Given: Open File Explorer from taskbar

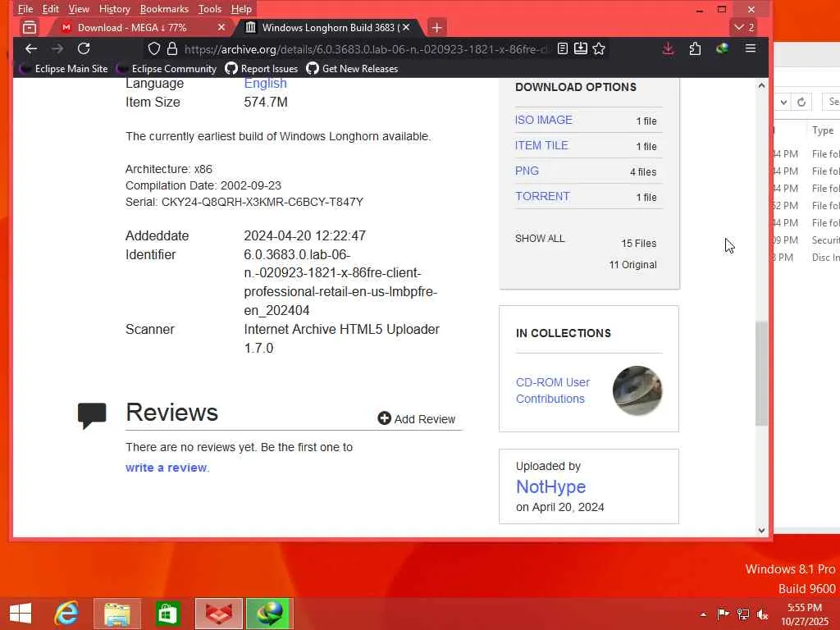Looking at the screenshot, I should click(117, 614).
